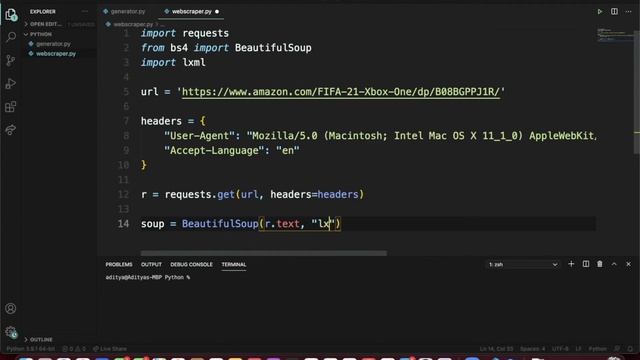The image size is (640, 360).
Task: Click line number 14 in the gutter
Action: coord(123,224)
